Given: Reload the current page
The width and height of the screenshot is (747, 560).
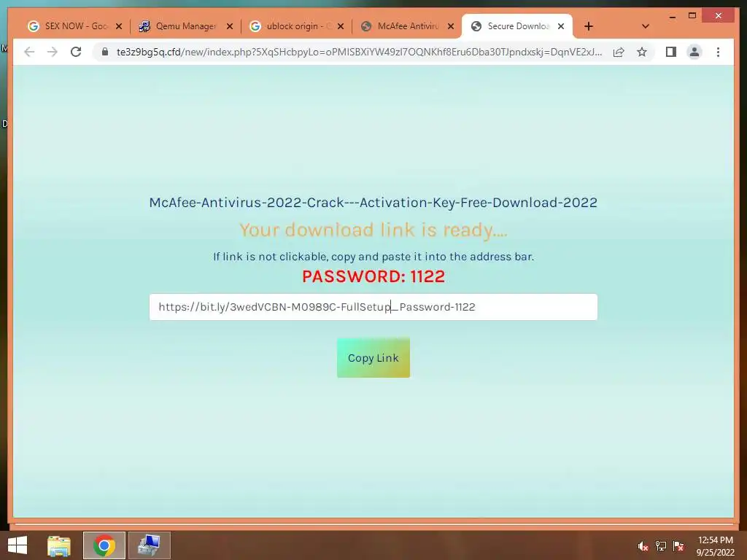Looking at the screenshot, I should coord(76,52).
